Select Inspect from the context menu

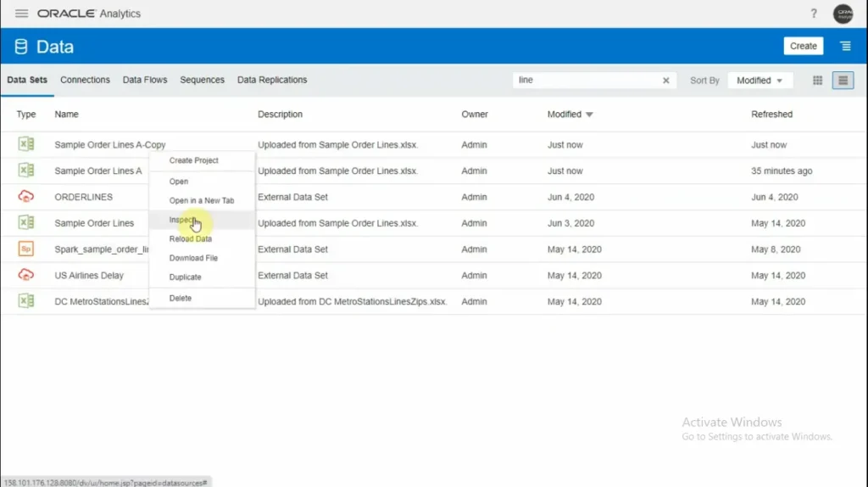[x=182, y=220]
